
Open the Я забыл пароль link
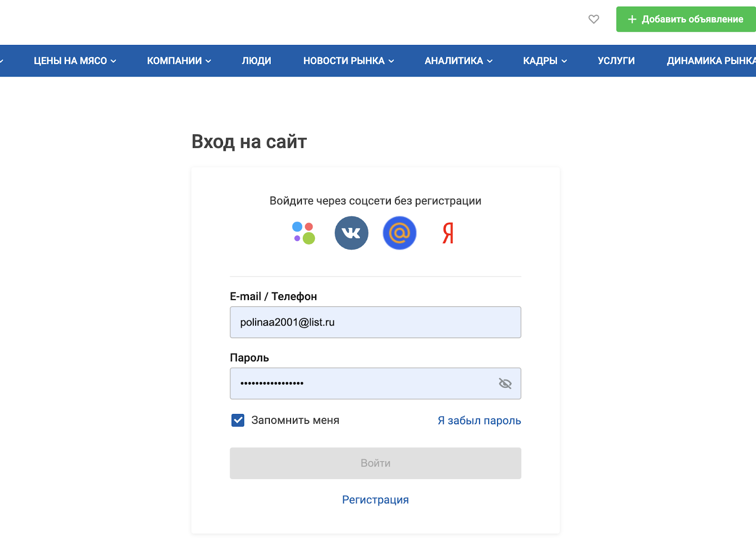click(x=479, y=421)
